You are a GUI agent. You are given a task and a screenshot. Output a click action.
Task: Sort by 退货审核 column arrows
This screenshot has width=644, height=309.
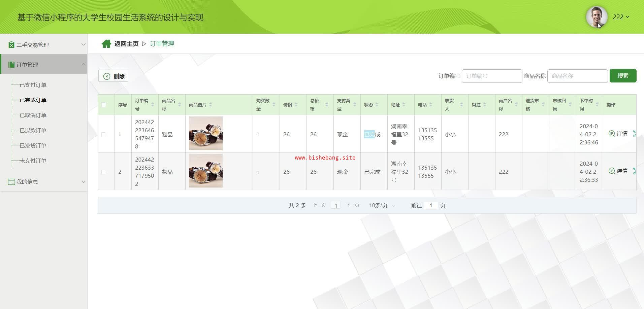click(x=543, y=105)
